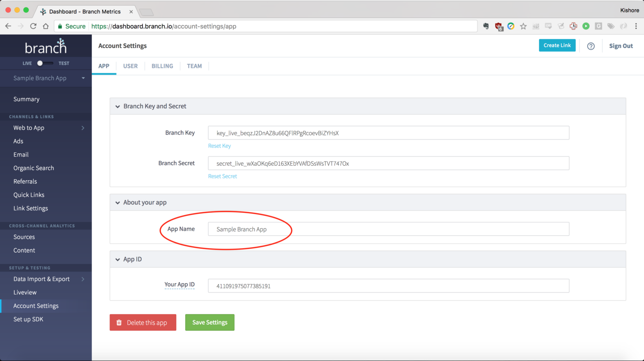Open the Sample Branch App dropdown
The width and height of the screenshot is (644, 361).
tap(46, 78)
